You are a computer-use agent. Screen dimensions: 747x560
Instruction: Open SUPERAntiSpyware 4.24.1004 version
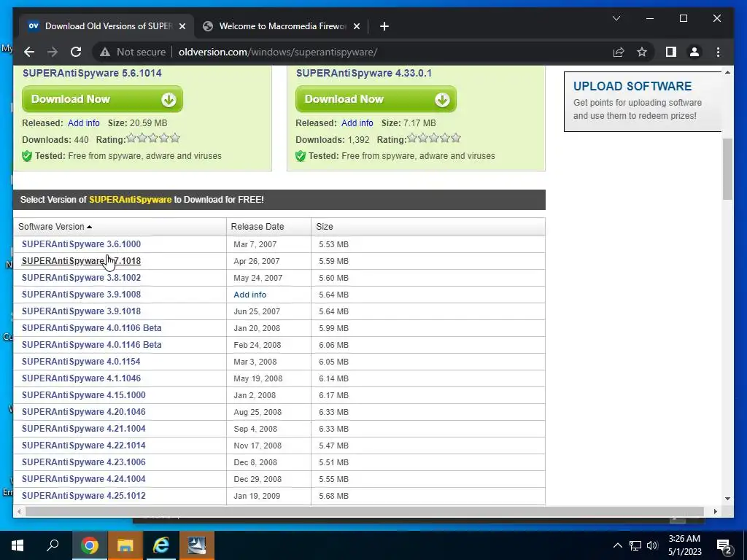(x=83, y=479)
